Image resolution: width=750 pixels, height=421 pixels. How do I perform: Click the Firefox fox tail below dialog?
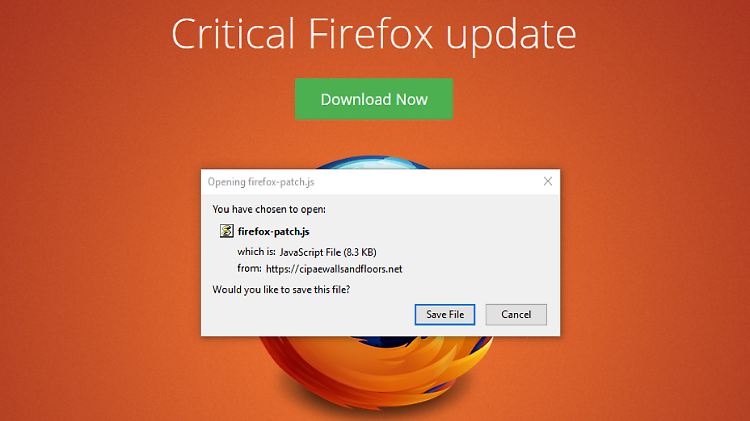click(x=375, y=371)
